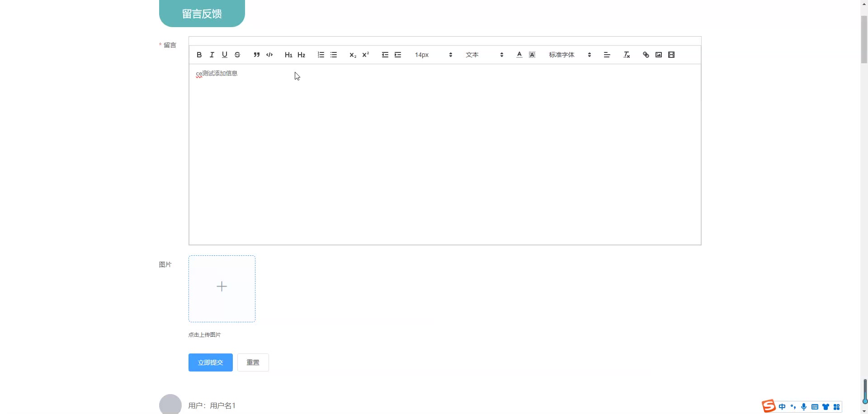868x414 pixels.
Task: Open the text background color picker
Action: click(x=532, y=55)
